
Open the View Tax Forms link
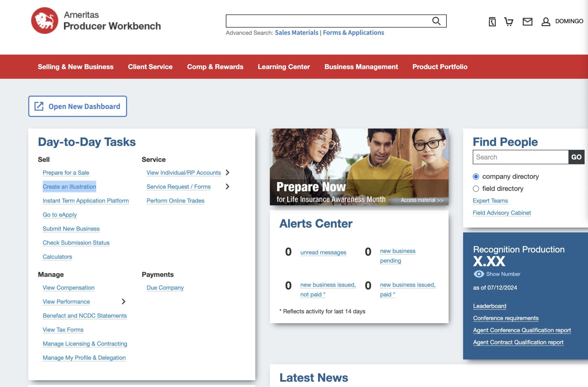[63, 330]
